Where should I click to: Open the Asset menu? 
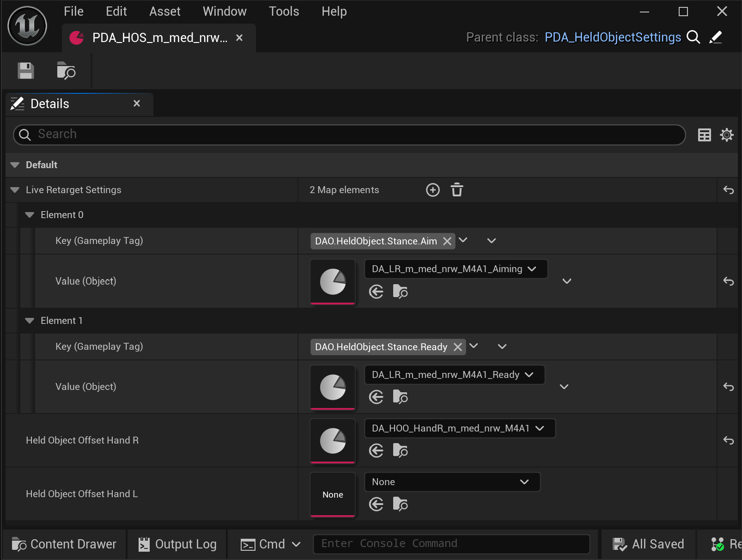[164, 12]
